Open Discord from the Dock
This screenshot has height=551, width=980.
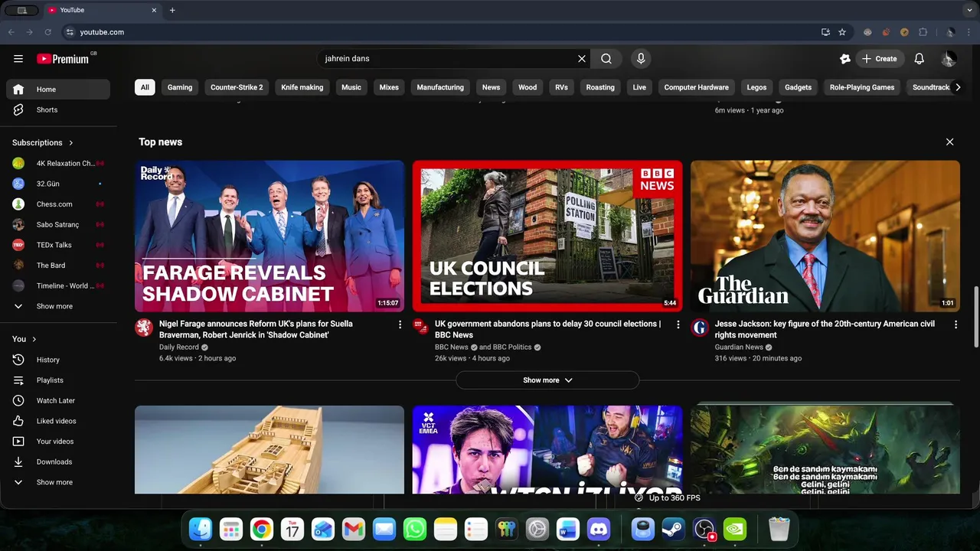[599, 529]
